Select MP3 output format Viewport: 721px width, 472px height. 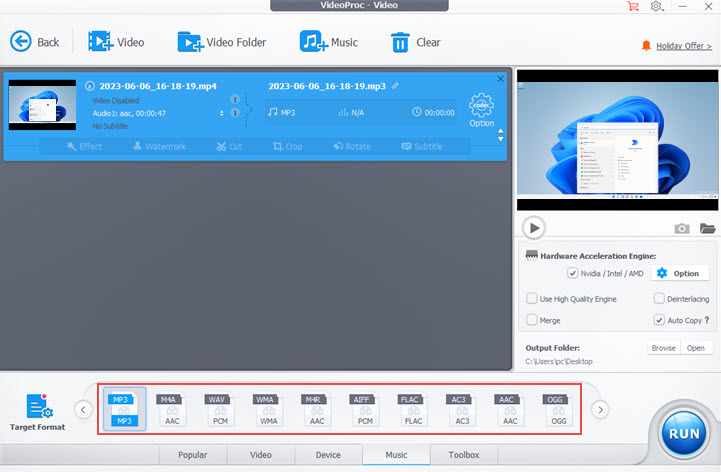pyautogui.click(x=124, y=409)
